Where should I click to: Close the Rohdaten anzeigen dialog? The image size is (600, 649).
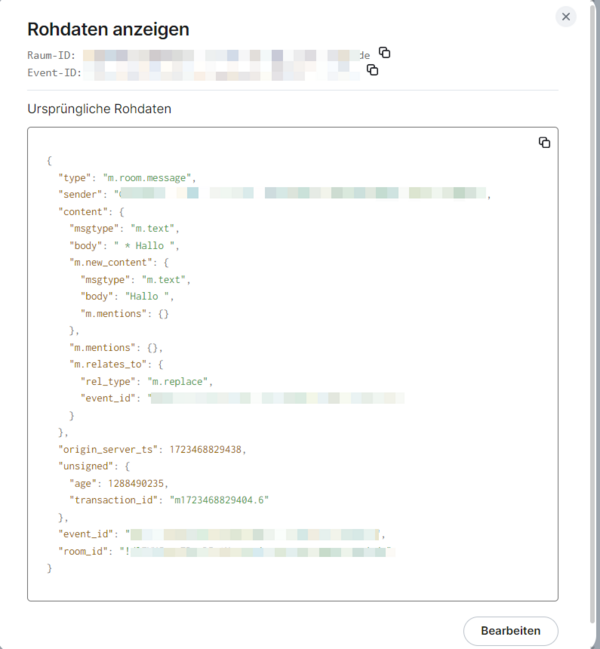pos(566,17)
